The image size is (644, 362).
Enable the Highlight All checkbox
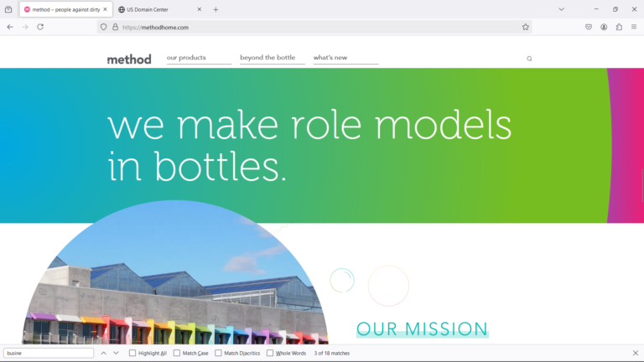pos(132,354)
